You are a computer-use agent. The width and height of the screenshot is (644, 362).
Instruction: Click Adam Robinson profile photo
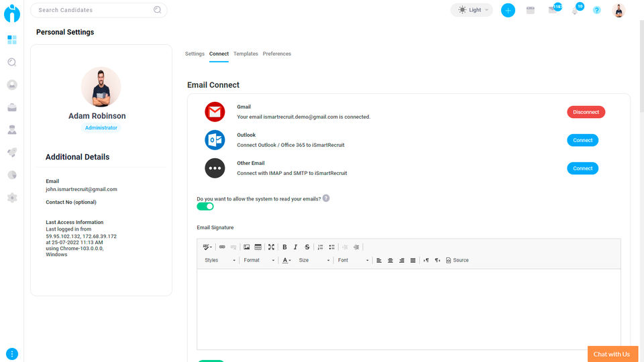(101, 87)
